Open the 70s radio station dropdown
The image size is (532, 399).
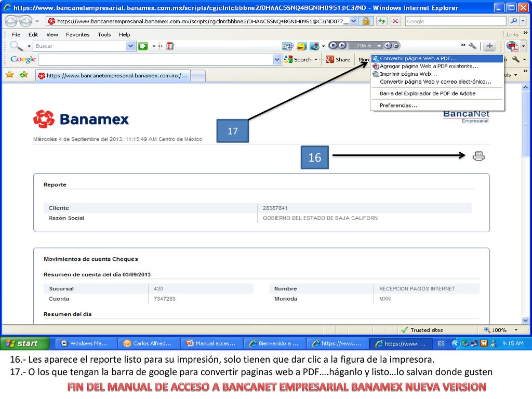pyautogui.click(x=379, y=46)
